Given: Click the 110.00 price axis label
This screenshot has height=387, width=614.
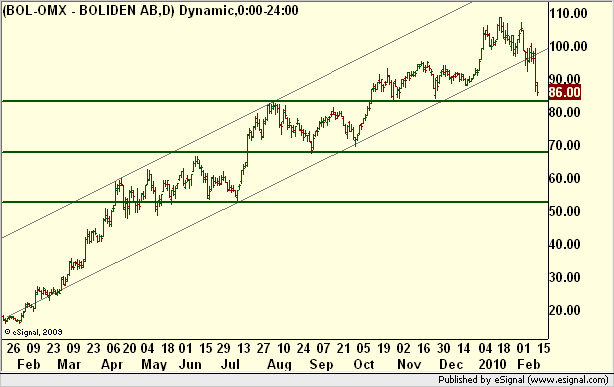Looking at the screenshot, I should (568, 13).
